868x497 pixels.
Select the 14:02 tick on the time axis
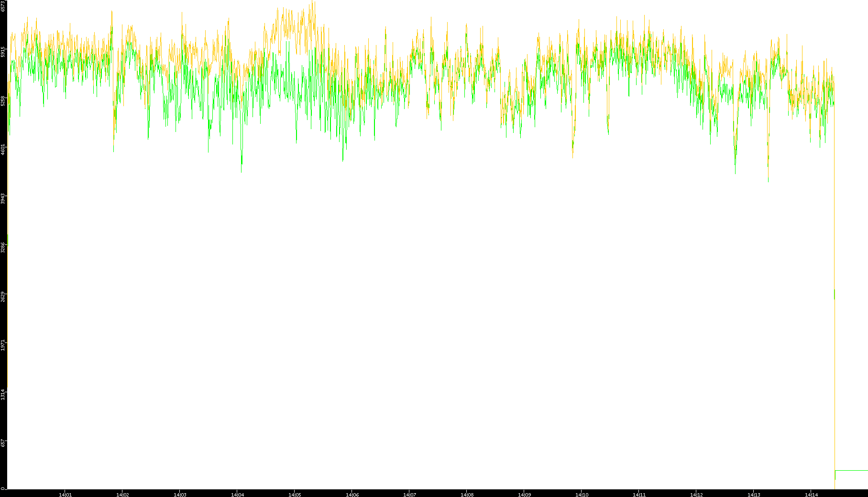122,495
